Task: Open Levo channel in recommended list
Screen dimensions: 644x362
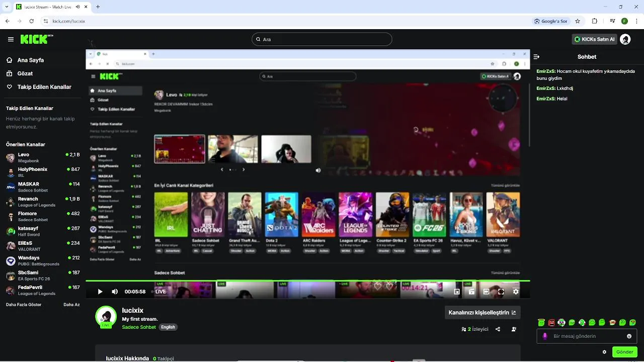Action: tap(43, 157)
